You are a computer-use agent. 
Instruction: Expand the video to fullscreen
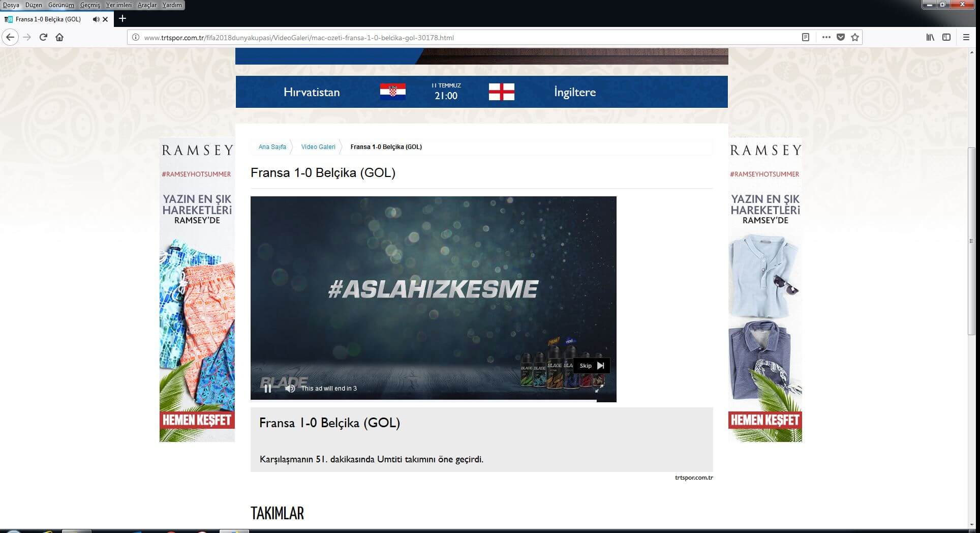click(599, 389)
